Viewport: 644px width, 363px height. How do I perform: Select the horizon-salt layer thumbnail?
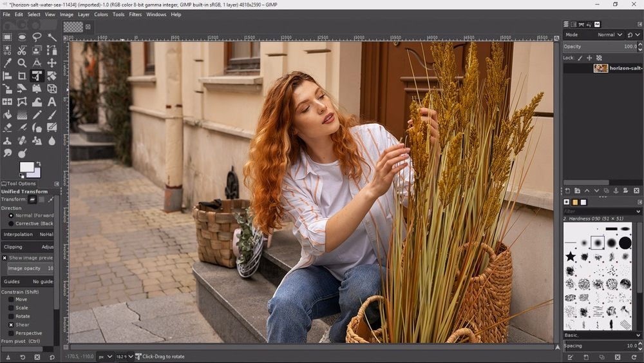click(x=600, y=68)
